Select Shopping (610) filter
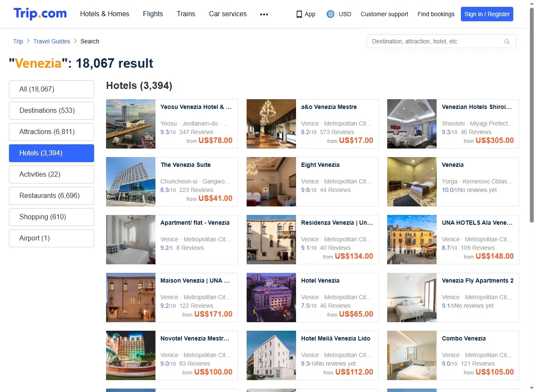Viewport: 535px width, 392px height. pos(52,217)
